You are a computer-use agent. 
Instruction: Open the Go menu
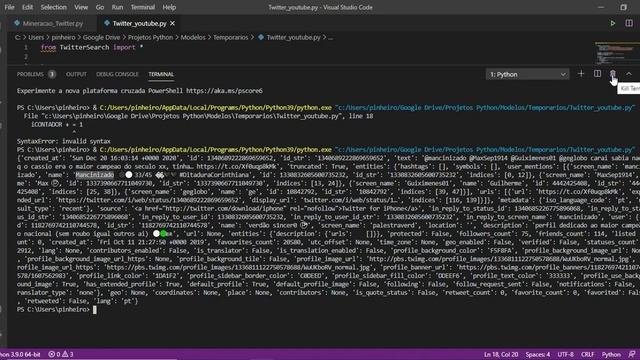tap(100, 7)
